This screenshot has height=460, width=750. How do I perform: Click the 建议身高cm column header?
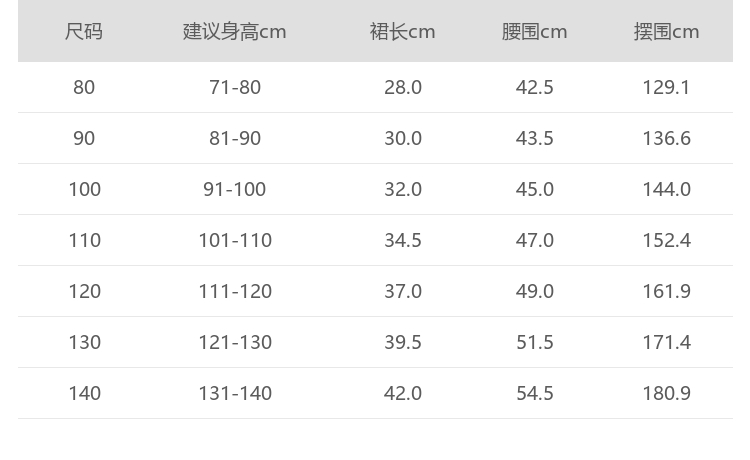tap(235, 32)
